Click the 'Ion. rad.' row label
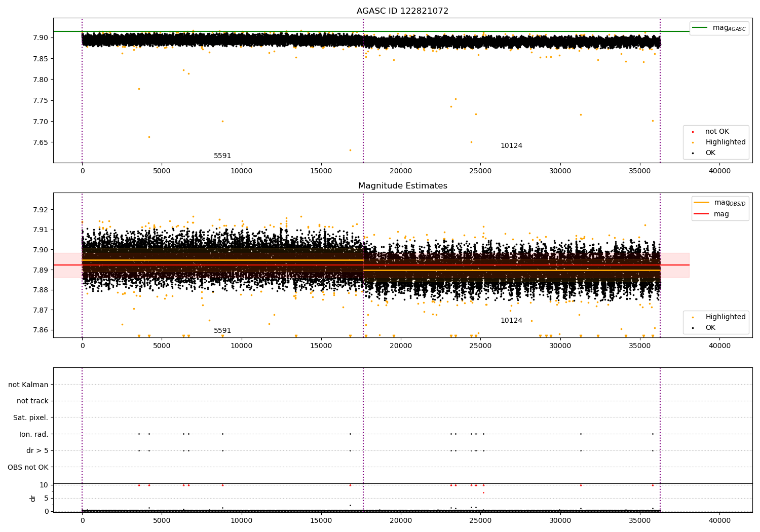760x532 pixels. [x=34, y=434]
